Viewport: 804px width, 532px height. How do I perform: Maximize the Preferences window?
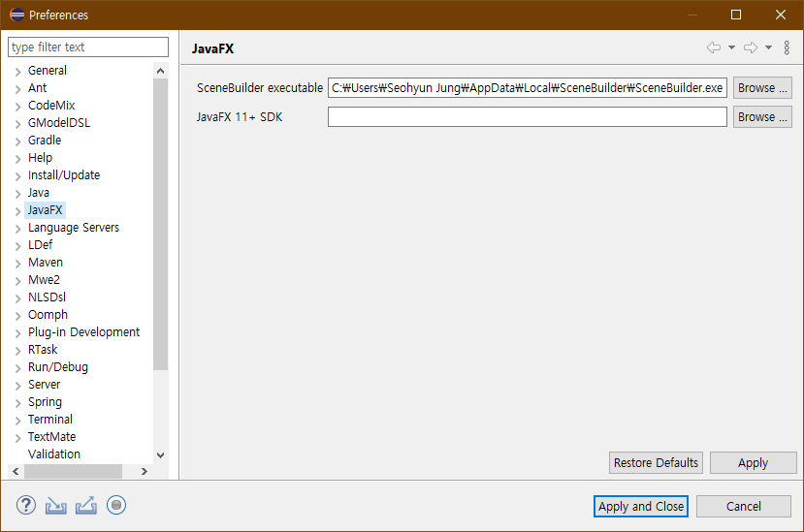pos(736,15)
